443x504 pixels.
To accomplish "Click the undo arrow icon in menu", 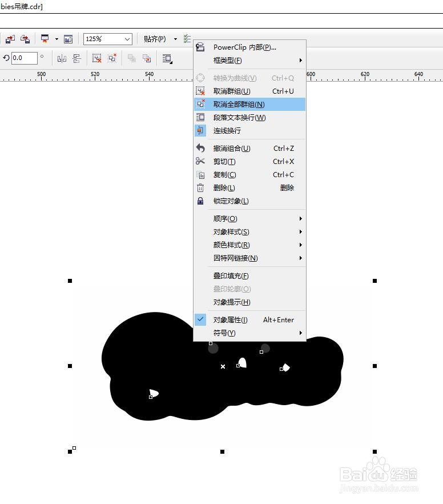I will tap(200, 148).
